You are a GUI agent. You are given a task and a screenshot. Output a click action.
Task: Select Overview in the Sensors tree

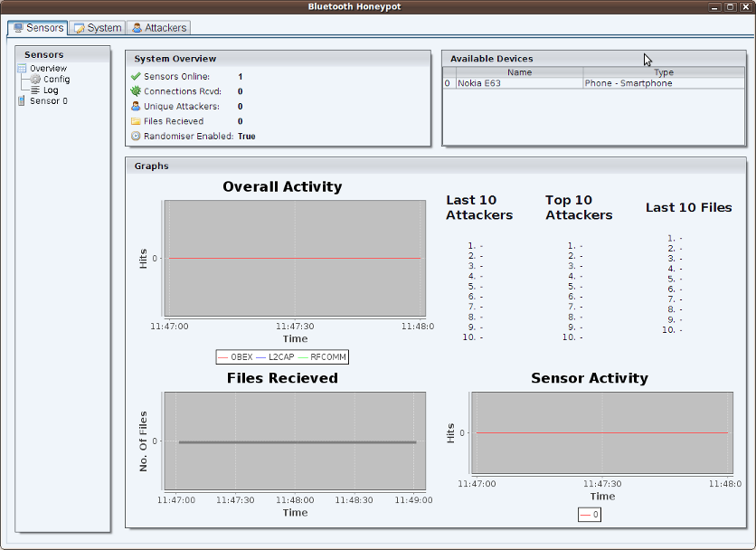pos(48,69)
